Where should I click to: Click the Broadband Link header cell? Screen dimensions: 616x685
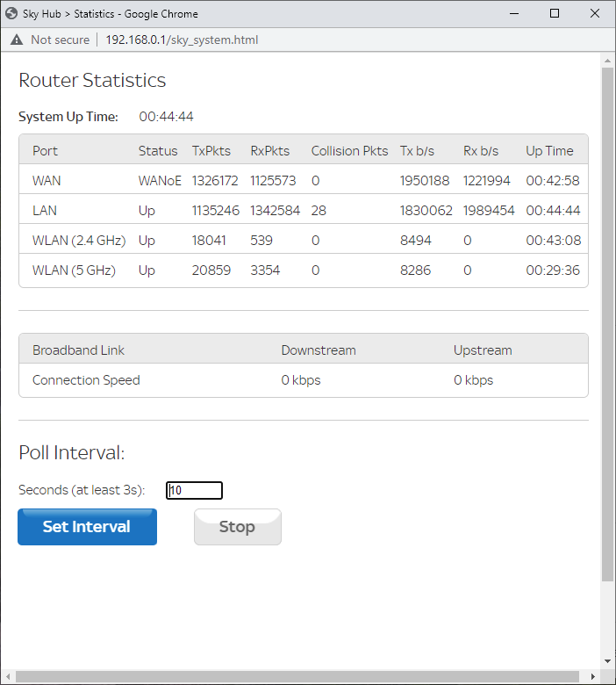[78, 350]
